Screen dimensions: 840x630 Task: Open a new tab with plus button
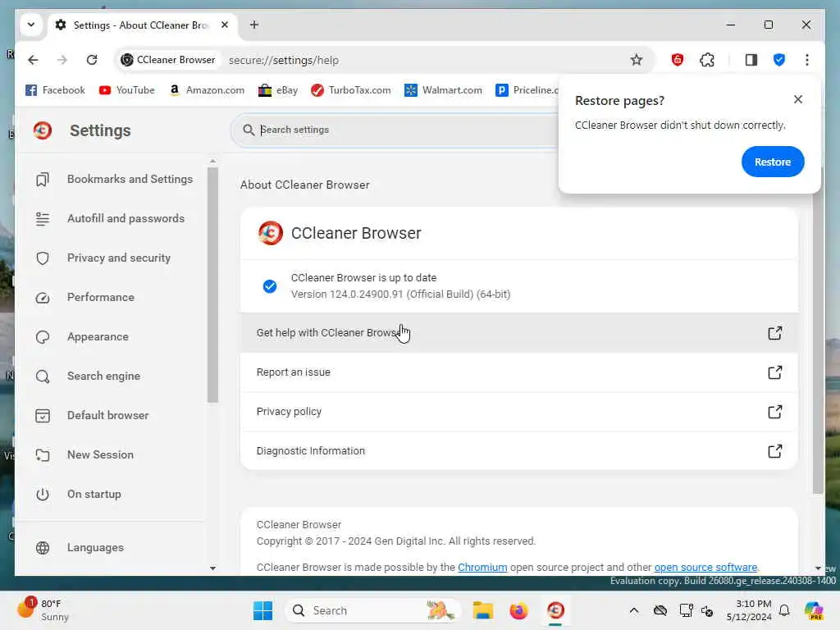(254, 25)
